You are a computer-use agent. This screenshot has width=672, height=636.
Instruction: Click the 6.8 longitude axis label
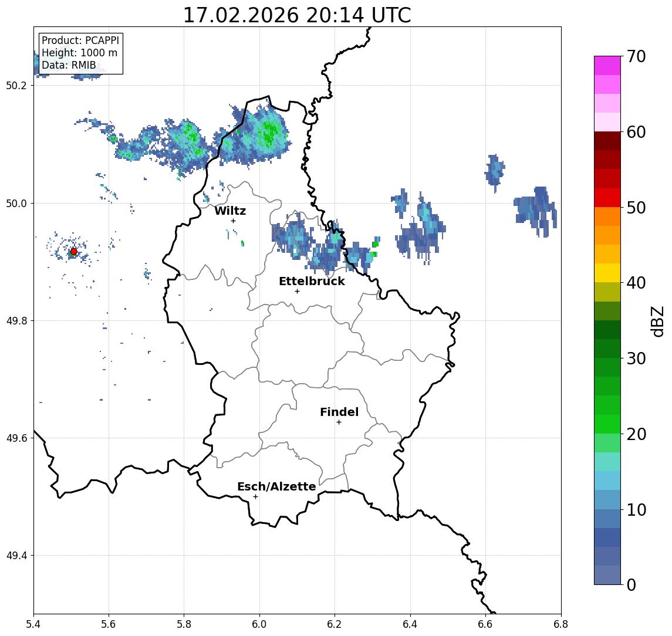point(561,624)
